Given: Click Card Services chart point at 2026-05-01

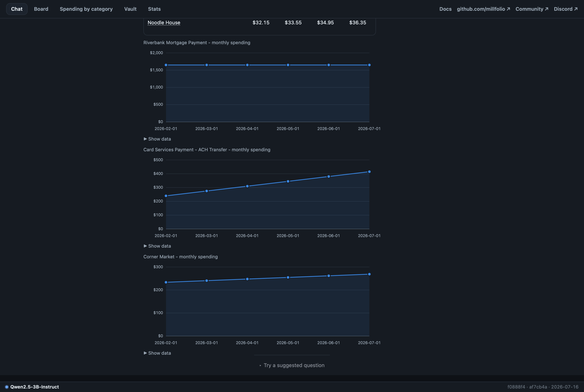Looking at the screenshot, I should (288, 182).
